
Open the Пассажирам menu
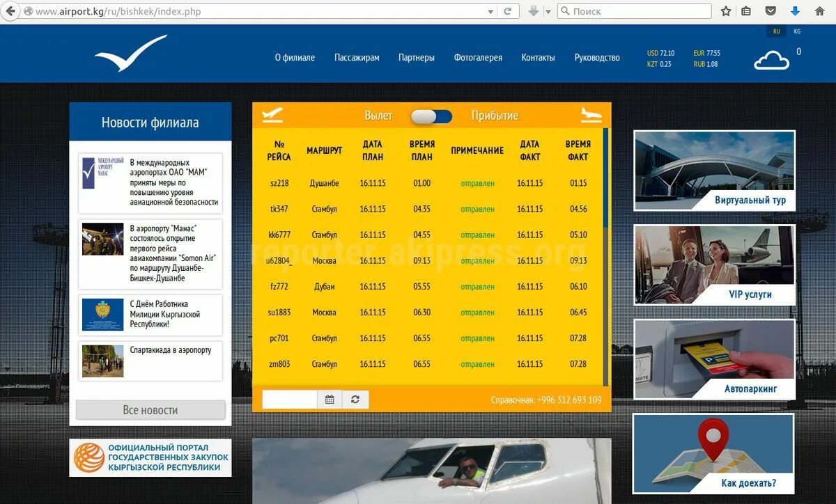tap(357, 58)
